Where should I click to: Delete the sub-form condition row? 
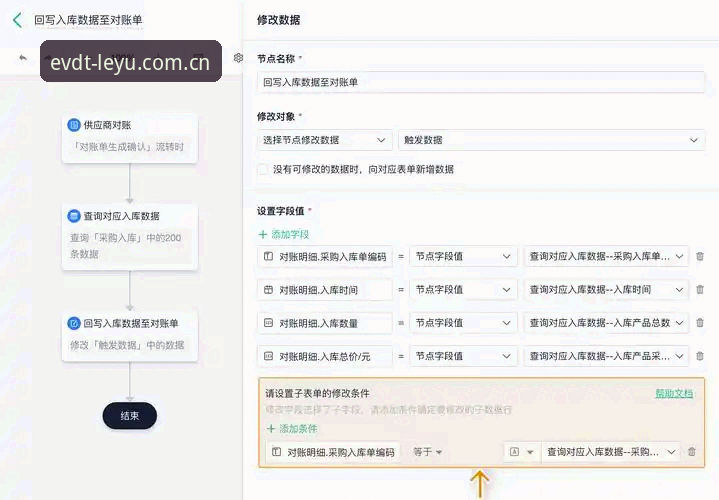(x=692, y=452)
